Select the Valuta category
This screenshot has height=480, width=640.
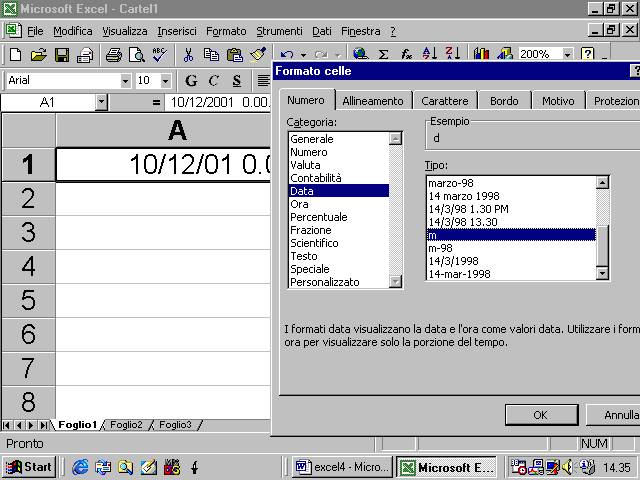point(339,165)
